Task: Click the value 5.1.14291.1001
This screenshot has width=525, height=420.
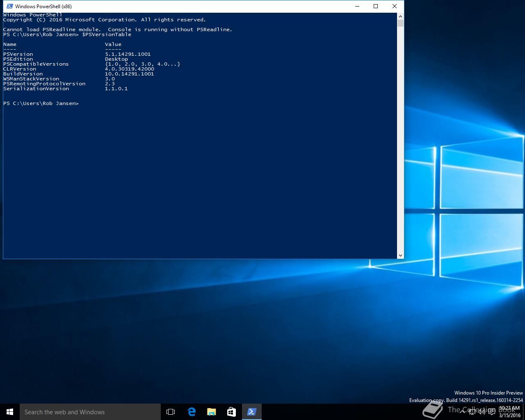Action: (128, 54)
